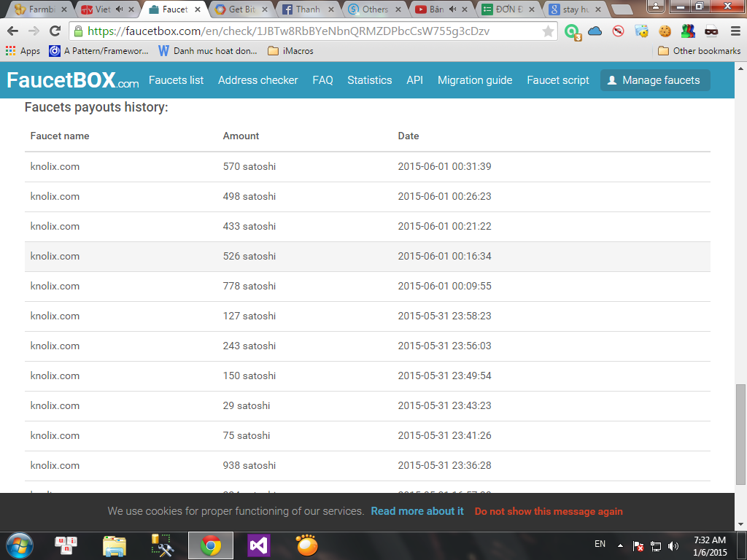Click the blue cloud extension icon

click(x=595, y=31)
